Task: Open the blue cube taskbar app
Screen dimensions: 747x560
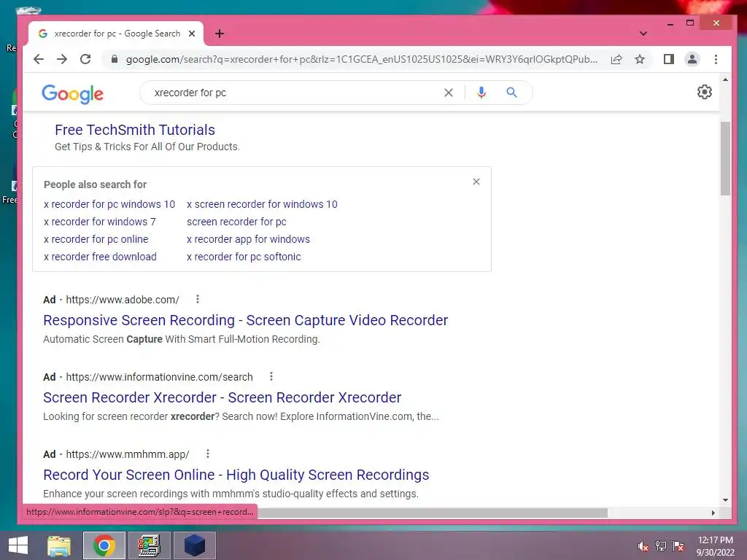Action: tap(194, 545)
